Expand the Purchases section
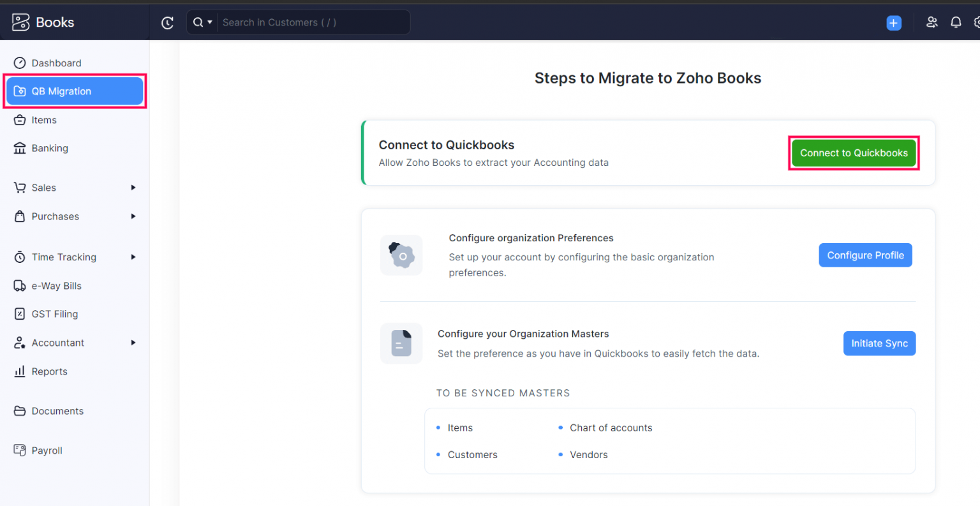 pos(134,216)
